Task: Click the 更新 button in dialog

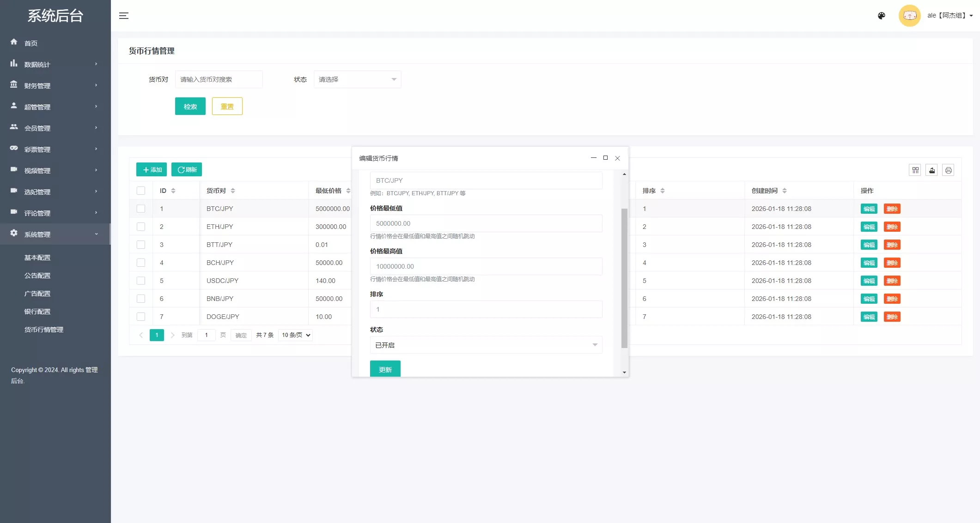Action: click(x=385, y=369)
